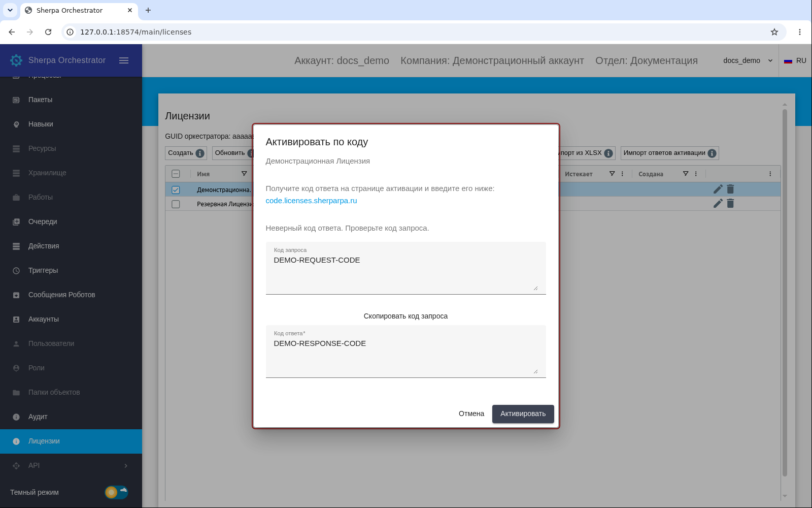Select Лицензии in the sidebar
The width and height of the screenshot is (812, 508).
pos(71,441)
